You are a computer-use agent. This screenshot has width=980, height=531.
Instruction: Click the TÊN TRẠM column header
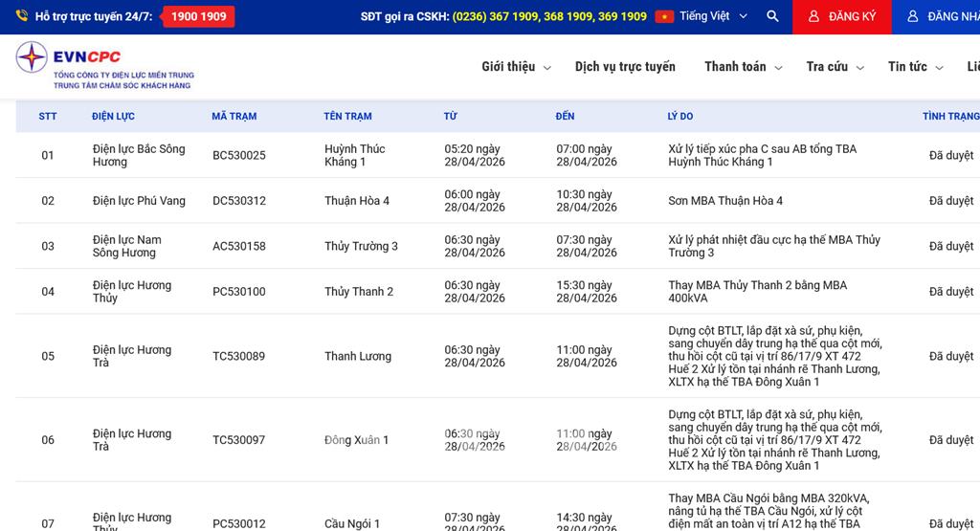tap(347, 117)
